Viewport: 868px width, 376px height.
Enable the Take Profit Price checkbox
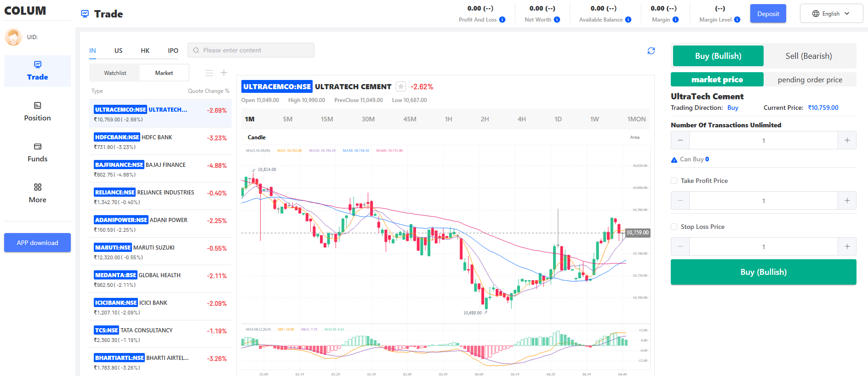pyautogui.click(x=674, y=181)
